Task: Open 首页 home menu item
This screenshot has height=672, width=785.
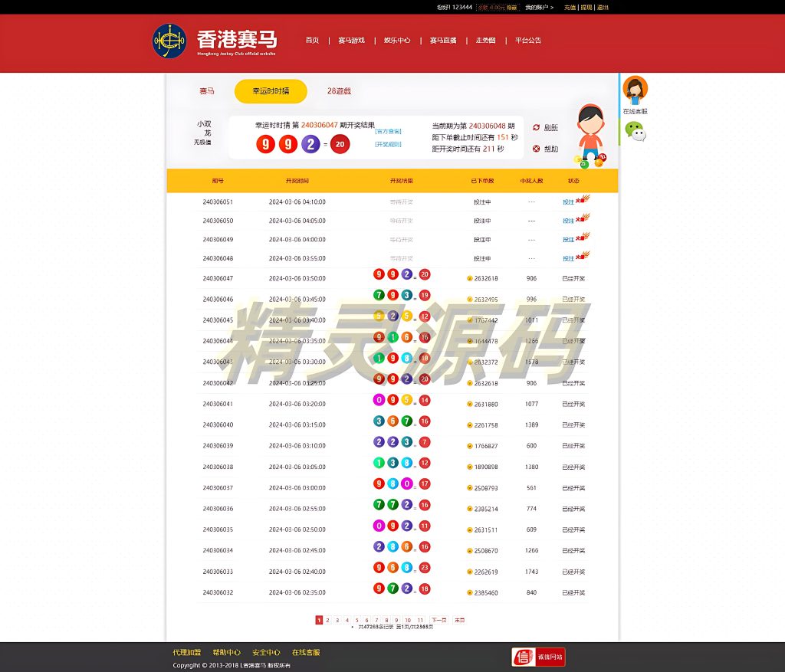Action: click(313, 41)
